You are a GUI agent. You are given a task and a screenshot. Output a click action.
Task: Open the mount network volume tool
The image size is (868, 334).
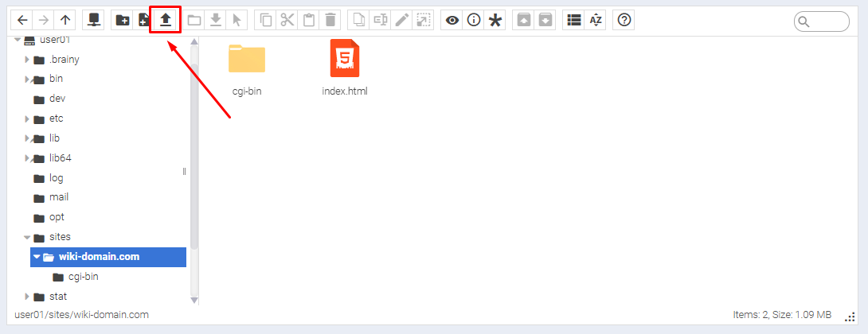pos(93,21)
